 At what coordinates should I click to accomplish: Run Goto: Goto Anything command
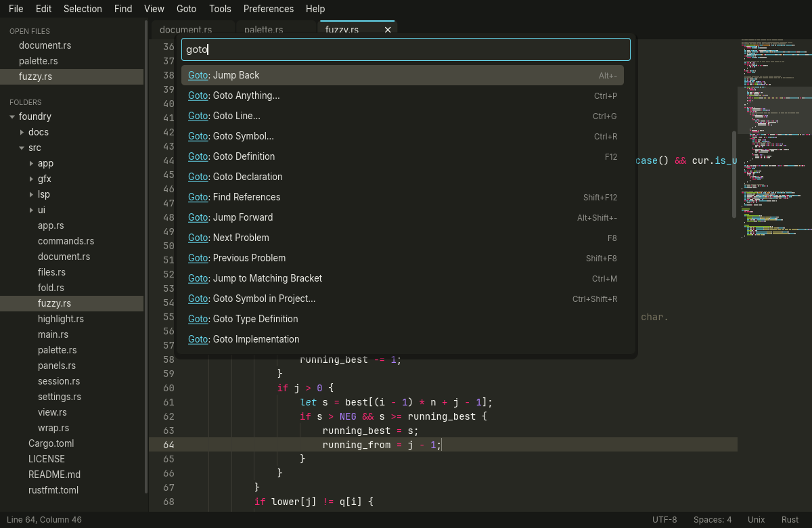point(403,95)
